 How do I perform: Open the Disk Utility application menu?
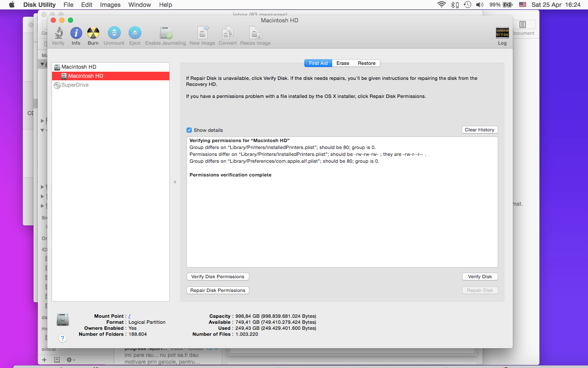click(40, 5)
